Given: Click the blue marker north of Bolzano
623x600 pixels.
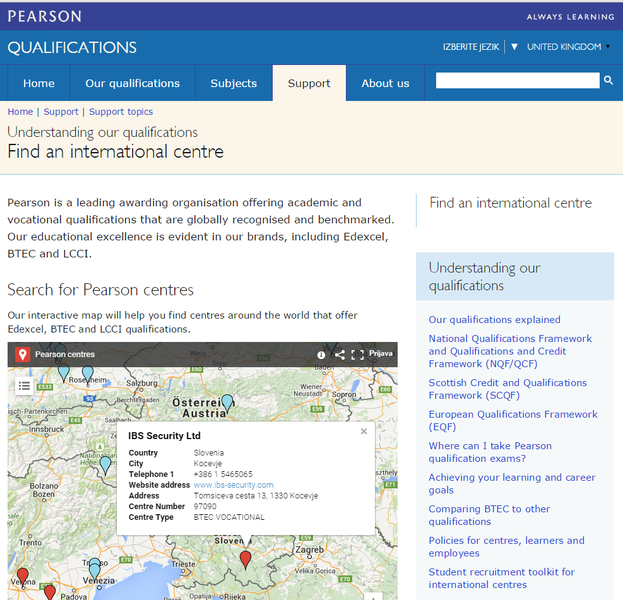Looking at the screenshot, I should pos(105,465).
